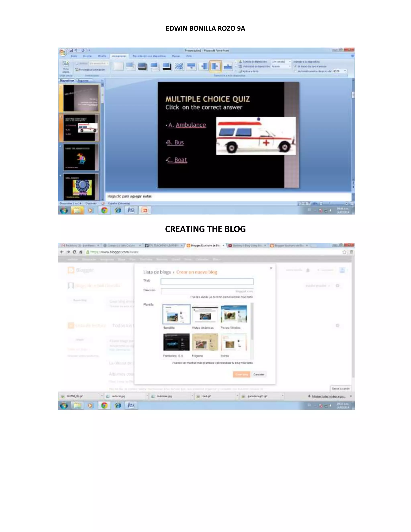Click 'A. Ambulance' answer link on slide
The image size is (411, 532).
point(187,125)
